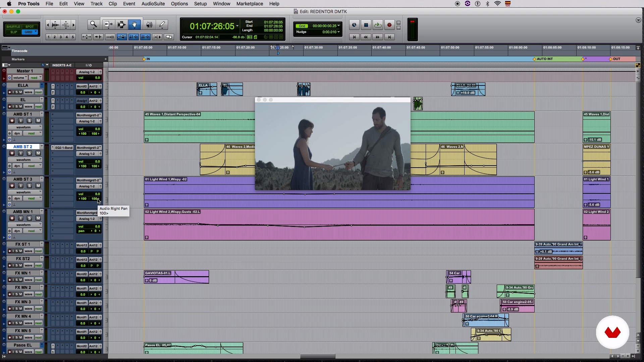Recall Zoom Preset 1
Viewport: 644px width, 362px height.
pyautogui.click(x=49, y=37)
